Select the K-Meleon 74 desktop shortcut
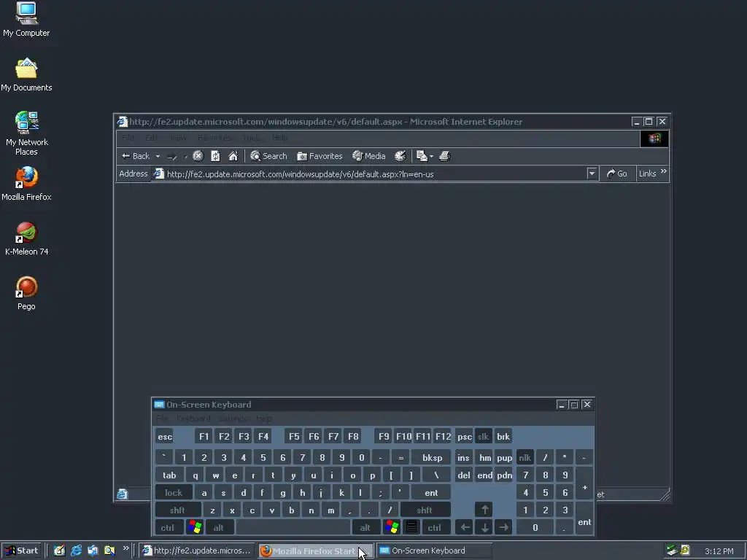This screenshot has width=747, height=560. pos(26,238)
